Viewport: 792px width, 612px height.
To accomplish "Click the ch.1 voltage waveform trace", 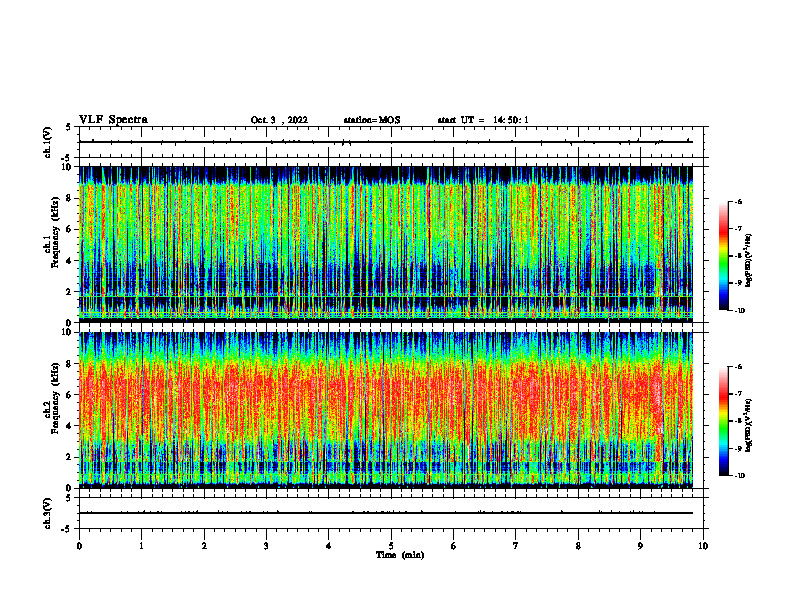I will click(x=386, y=142).
